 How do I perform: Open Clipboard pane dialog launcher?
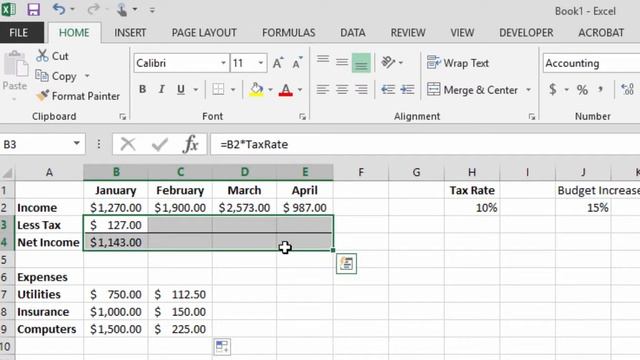tap(122, 117)
